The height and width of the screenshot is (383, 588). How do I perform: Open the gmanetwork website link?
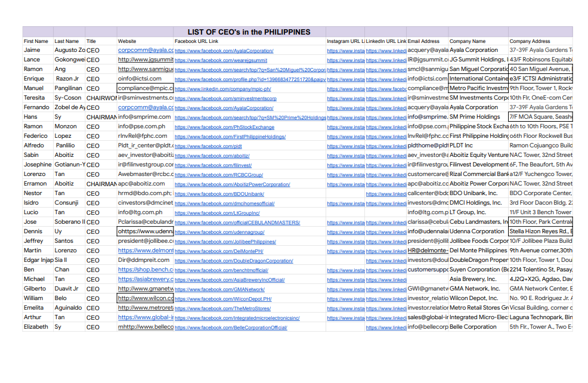pyautogui.click(x=146, y=289)
